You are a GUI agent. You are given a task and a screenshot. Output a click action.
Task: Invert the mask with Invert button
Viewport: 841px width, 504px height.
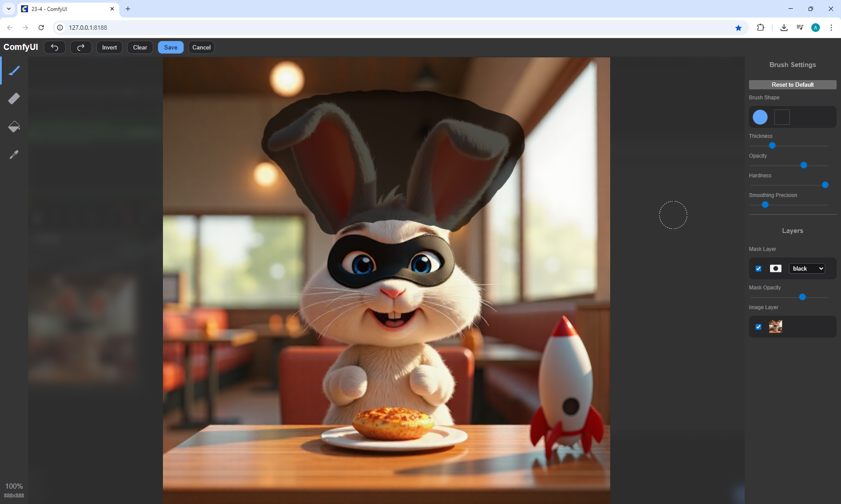110,47
